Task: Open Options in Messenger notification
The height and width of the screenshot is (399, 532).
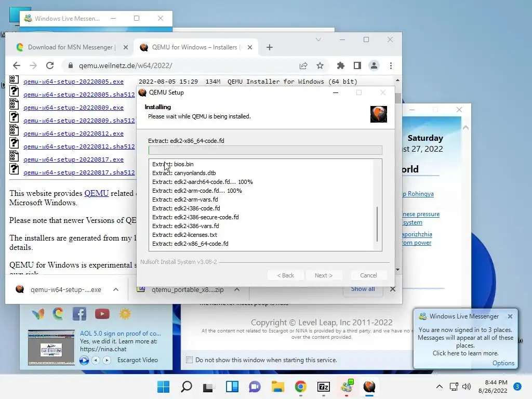Action: pos(503,363)
